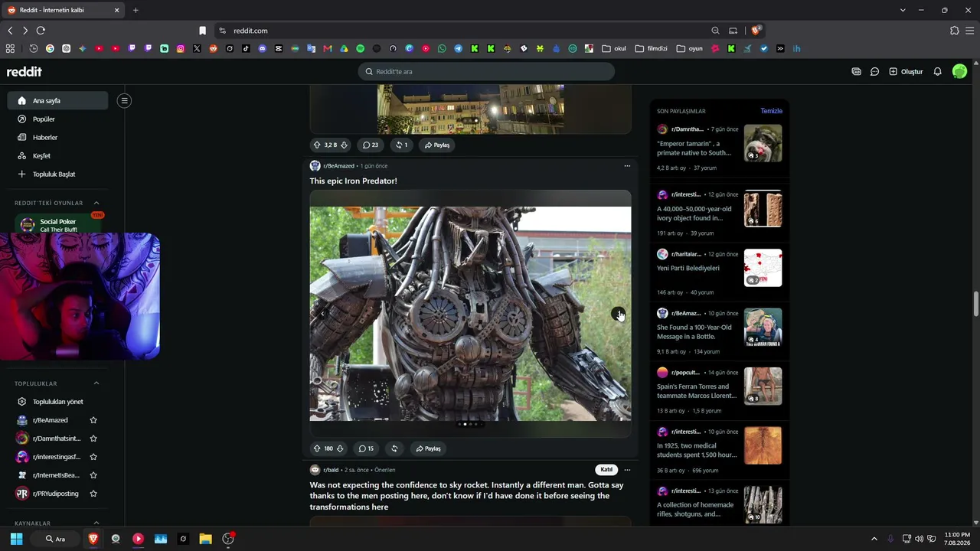Viewport: 980px width, 551px height.
Task: Collapse the Kaynaklar section
Action: click(x=96, y=523)
